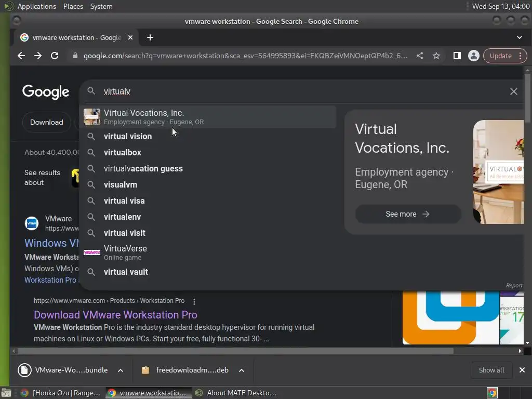Screen dimensions: 532x399
Task: Click the Chrome icon in workspace switcher
Action: pyautogui.click(x=493, y=393)
